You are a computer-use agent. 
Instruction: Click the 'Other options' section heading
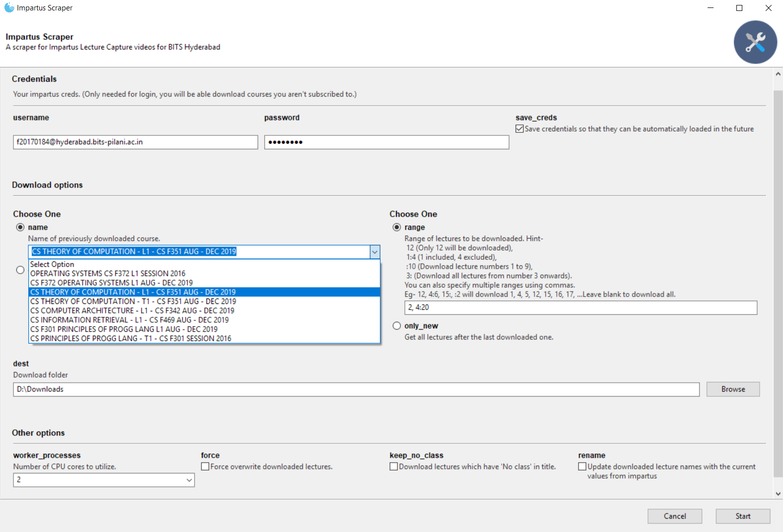click(x=38, y=433)
